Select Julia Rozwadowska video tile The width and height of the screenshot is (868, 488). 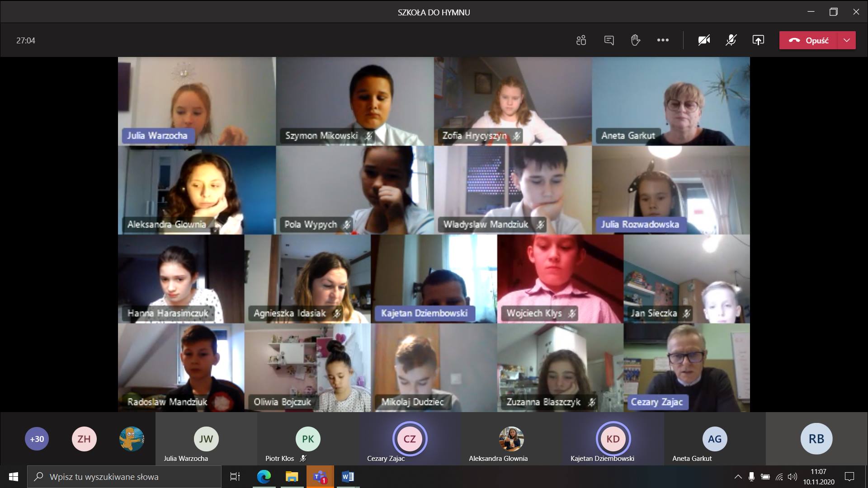(x=671, y=190)
